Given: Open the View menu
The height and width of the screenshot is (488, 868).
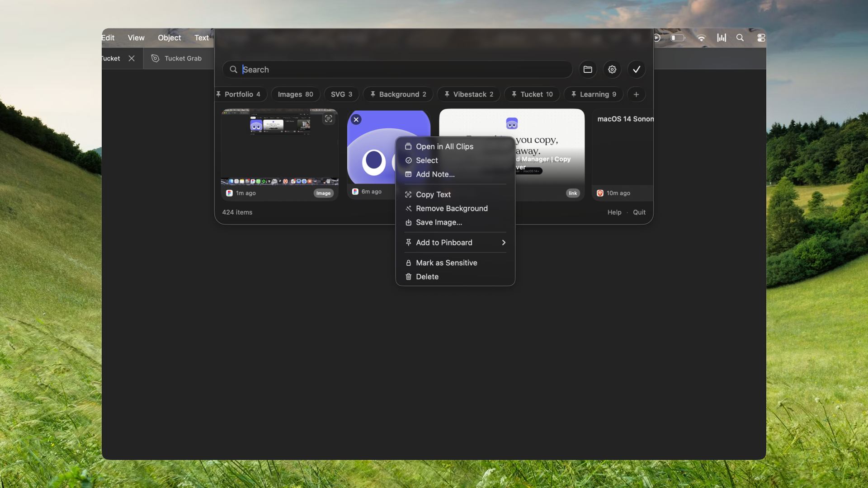Looking at the screenshot, I should pos(136,38).
